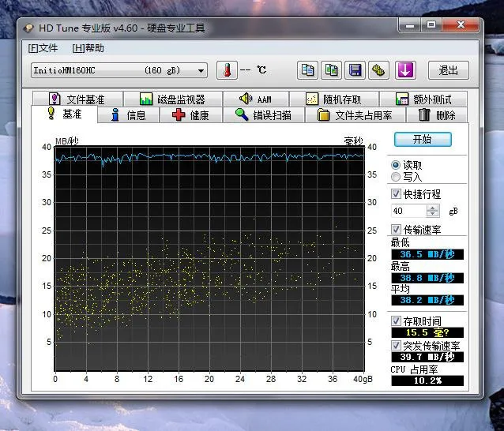
Task: Toggle the 快捷行程 checkbox
Action: point(397,194)
